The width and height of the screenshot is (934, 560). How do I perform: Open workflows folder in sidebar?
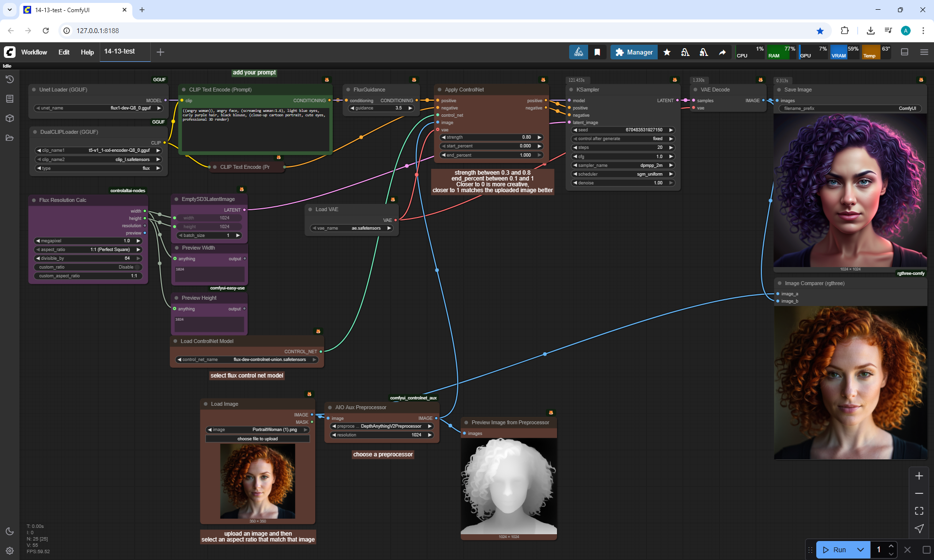tap(10, 138)
